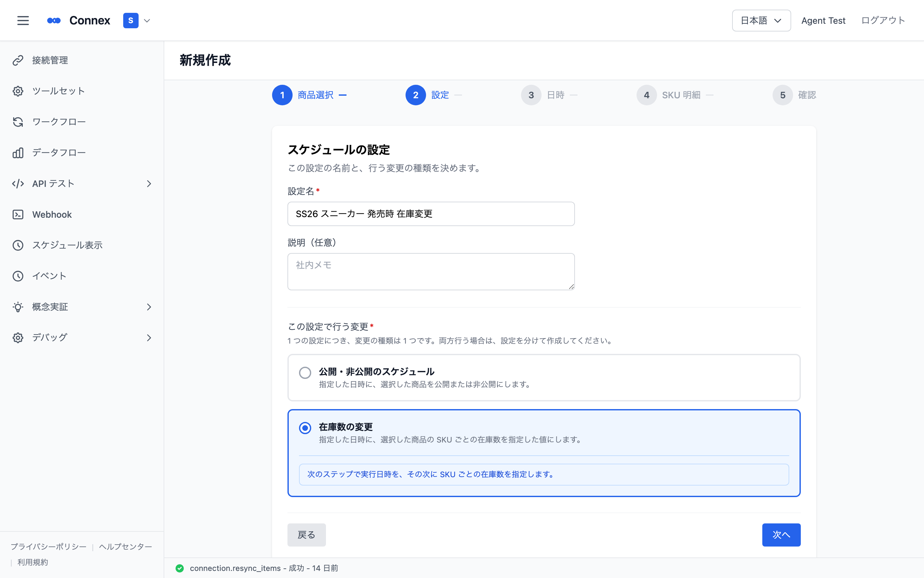Click the 接続管理 link icon
The height and width of the screenshot is (578, 924).
(18, 60)
